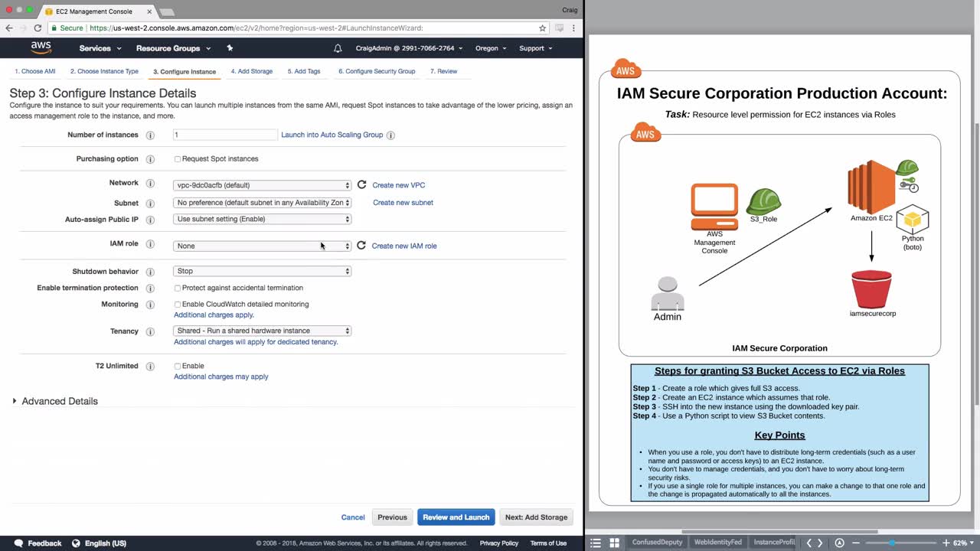This screenshot has width=980, height=551.
Task: Click info icon next to Auto-assign Public IP
Action: (x=150, y=220)
